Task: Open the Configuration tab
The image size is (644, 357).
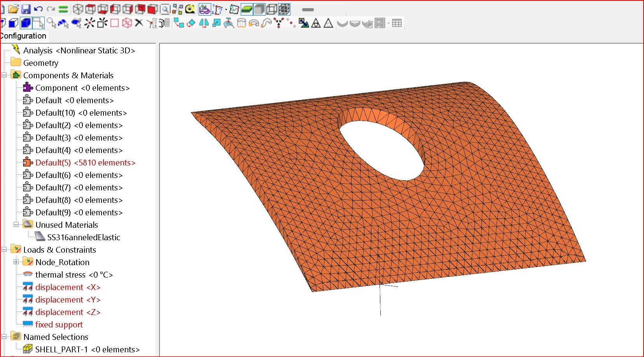Action: [23, 36]
